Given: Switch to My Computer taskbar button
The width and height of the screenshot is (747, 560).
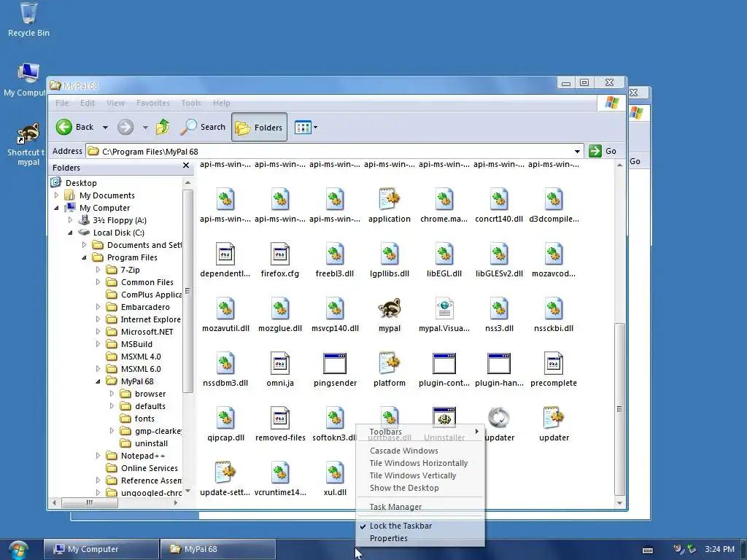Looking at the screenshot, I should 101,549.
